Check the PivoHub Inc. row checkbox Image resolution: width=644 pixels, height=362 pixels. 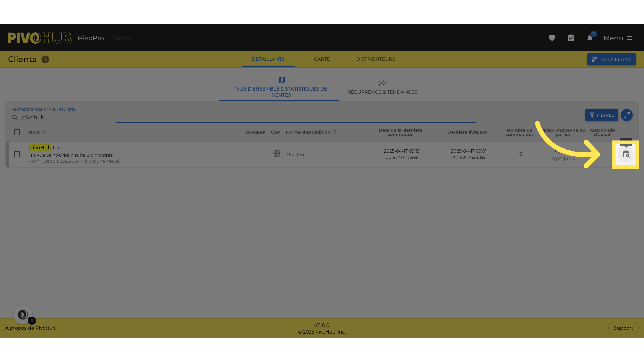[x=17, y=154]
